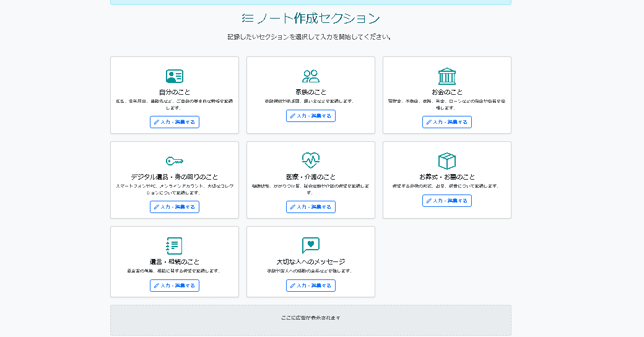Click the description text under 医療・介護のこと

click(311, 189)
